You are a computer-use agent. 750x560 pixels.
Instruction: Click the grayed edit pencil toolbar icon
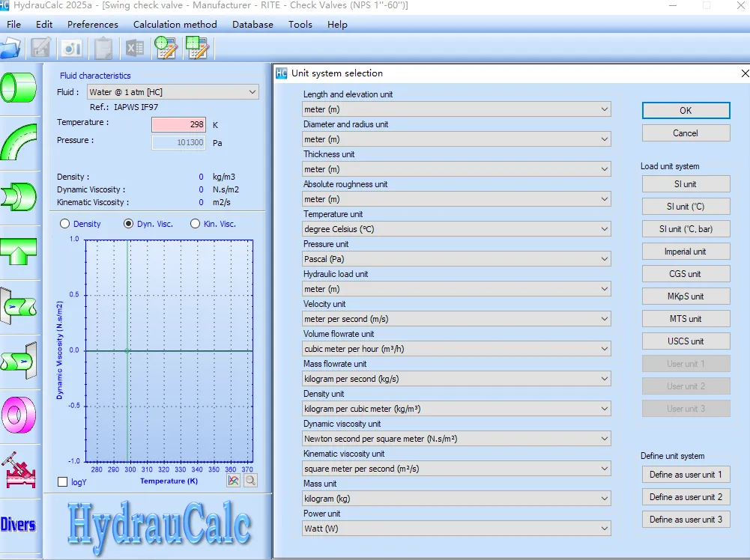40,48
